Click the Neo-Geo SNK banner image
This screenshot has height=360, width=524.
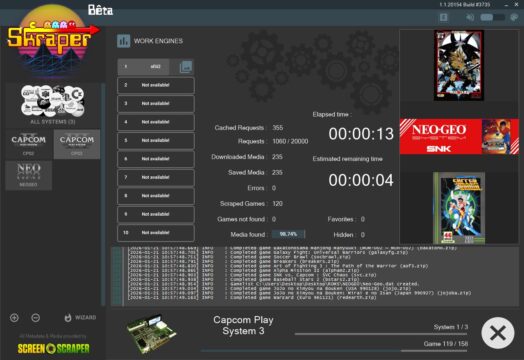point(460,136)
